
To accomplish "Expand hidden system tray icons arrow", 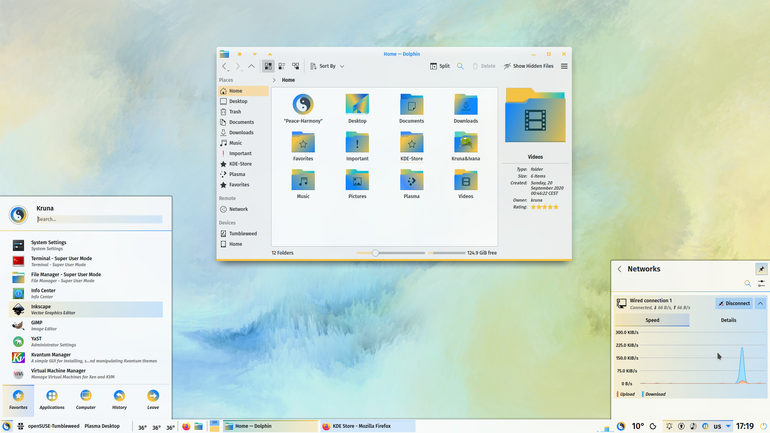I will tap(728, 426).
